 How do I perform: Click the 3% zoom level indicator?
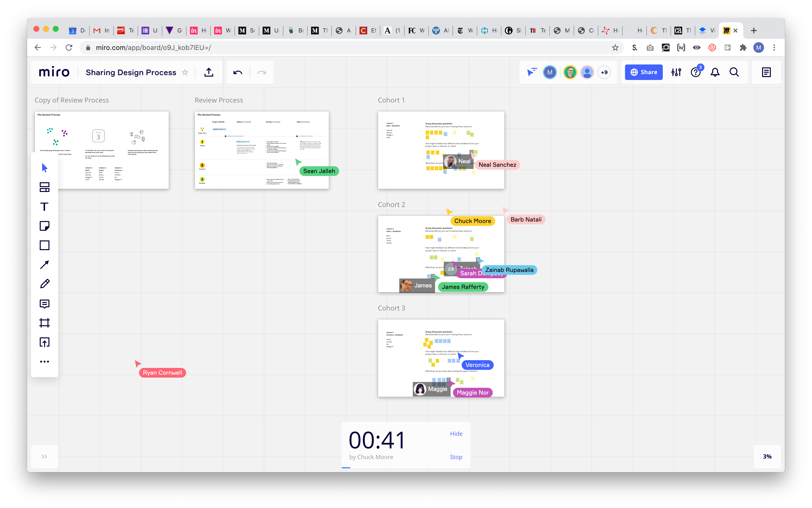click(x=767, y=457)
